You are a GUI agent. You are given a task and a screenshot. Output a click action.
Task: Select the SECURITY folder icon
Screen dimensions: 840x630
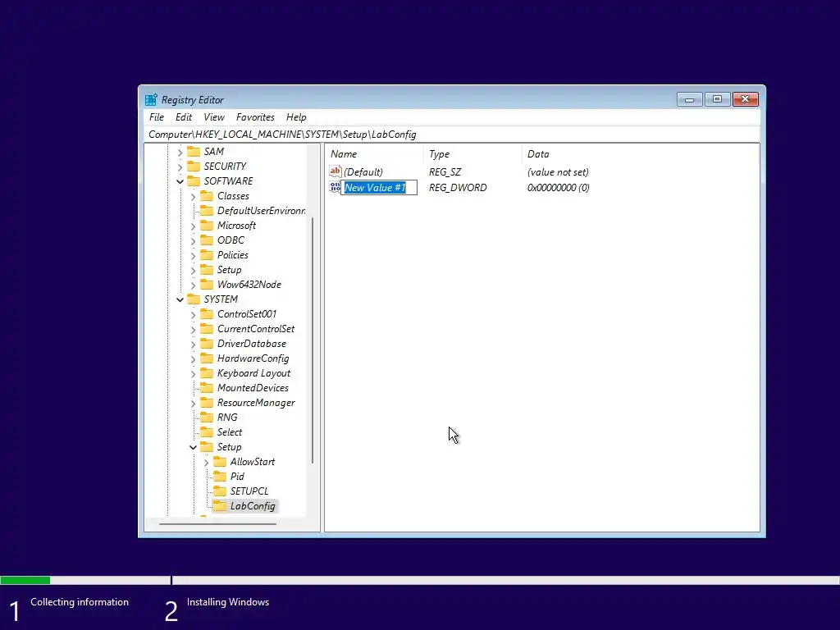point(194,166)
